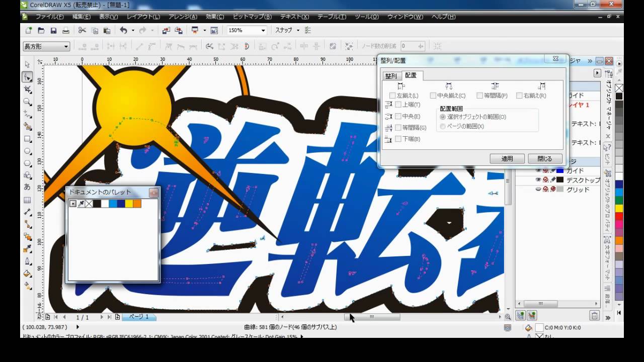Select the Fill bucket tool
Screen dimensions: 644x362
point(27,274)
